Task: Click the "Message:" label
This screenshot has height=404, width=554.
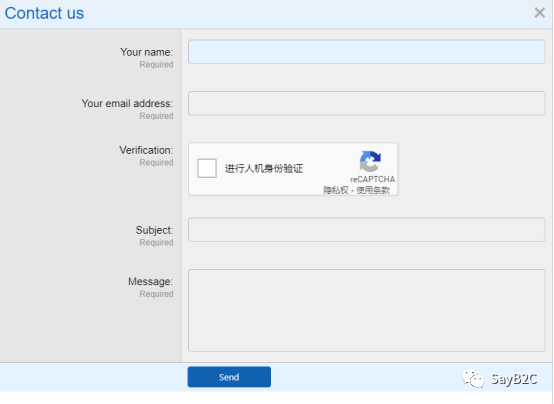Action: (x=151, y=281)
